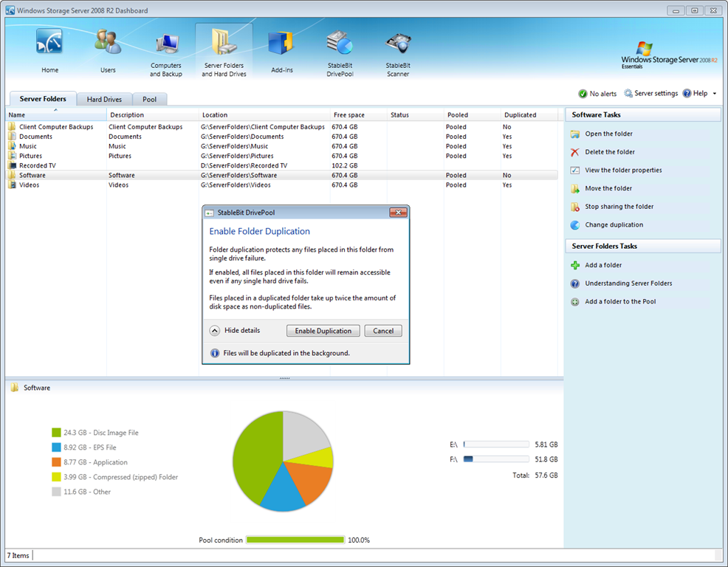Sort by the Free space column

coord(358,114)
